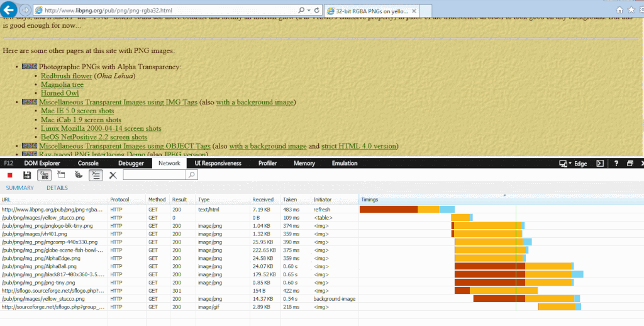This screenshot has width=644, height=326.
Task: Open the Magnolia tree link
Action: (x=62, y=85)
